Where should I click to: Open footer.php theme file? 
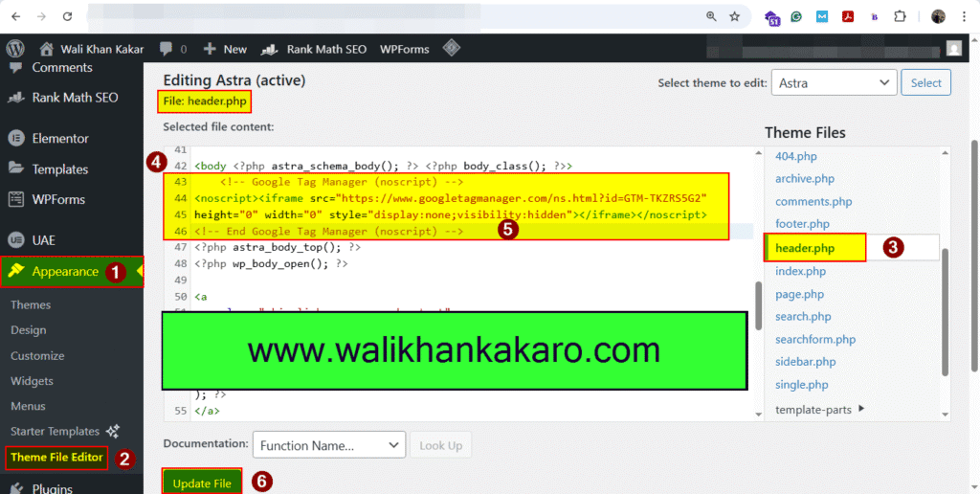(x=802, y=223)
